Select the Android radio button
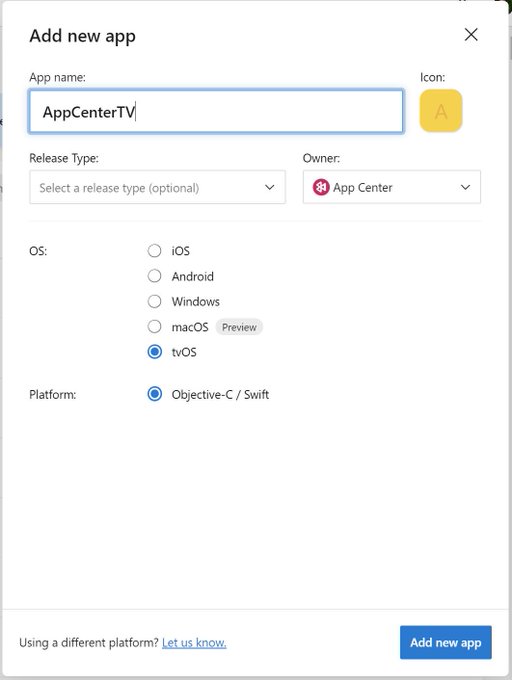The height and width of the screenshot is (680, 512). tap(154, 276)
